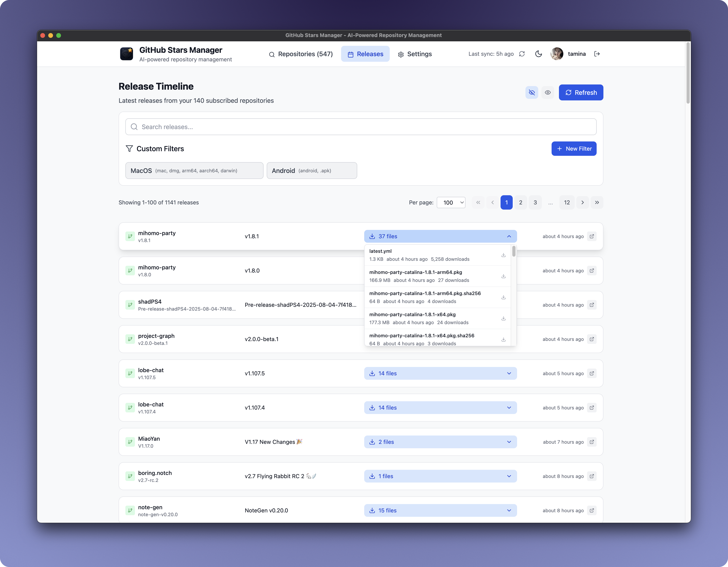
Task: Download the x64.pkg.sha256 checksum file
Action: point(503,339)
